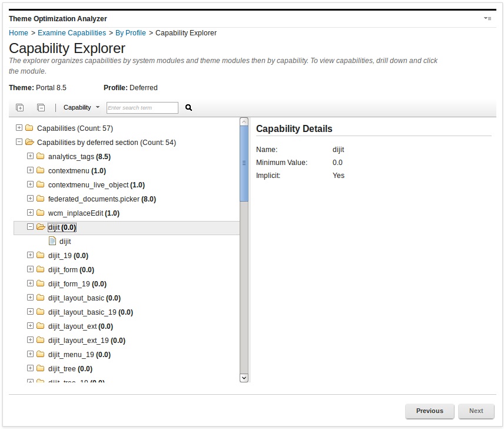
Task: Open the Examine Capabilities breadcrumb link
Action: (x=72, y=33)
